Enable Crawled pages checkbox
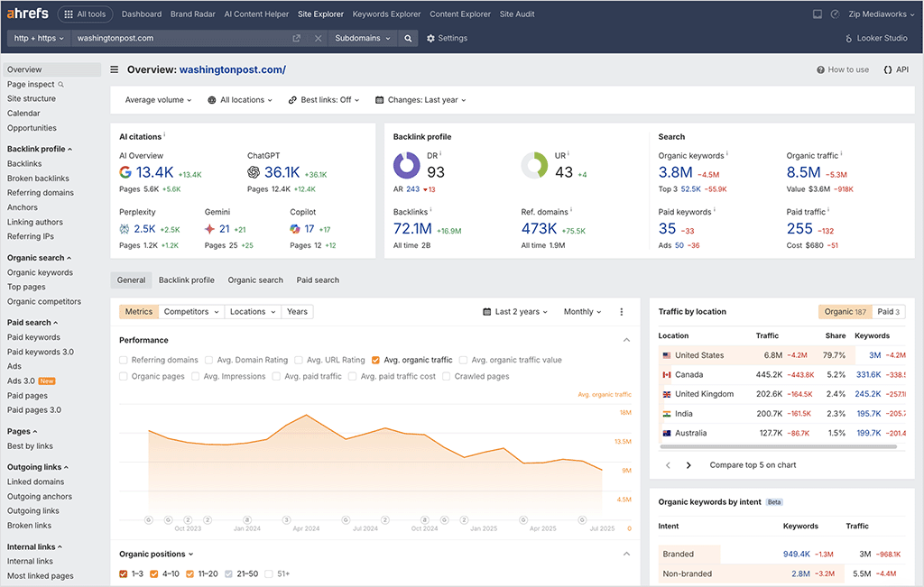The image size is (924, 587). point(446,376)
